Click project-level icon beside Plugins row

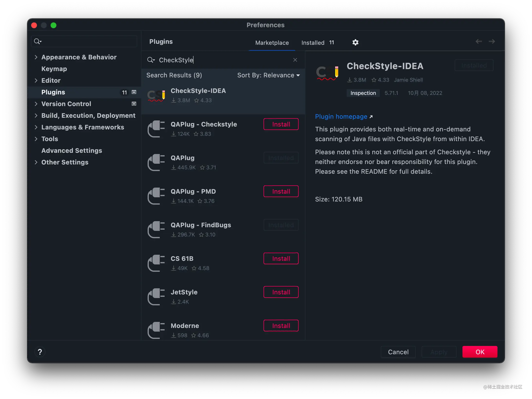pos(134,92)
